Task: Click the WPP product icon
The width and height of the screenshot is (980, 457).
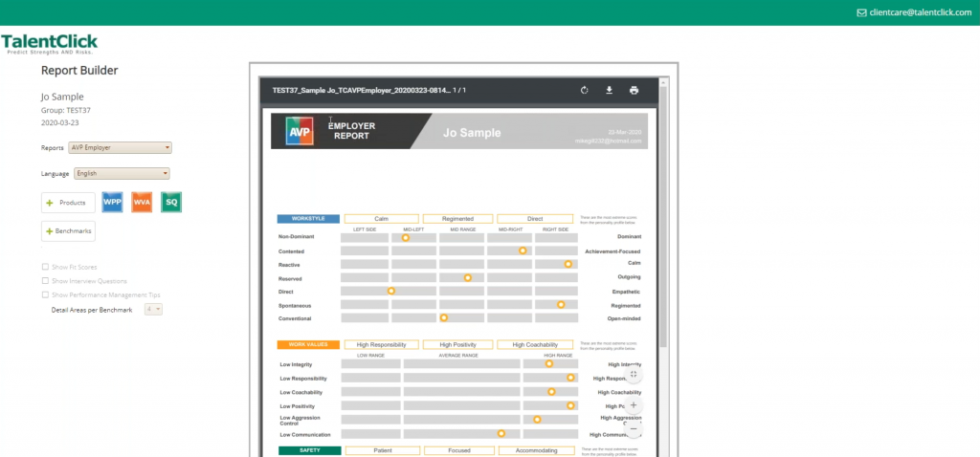Action: pyautogui.click(x=112, y=203)
